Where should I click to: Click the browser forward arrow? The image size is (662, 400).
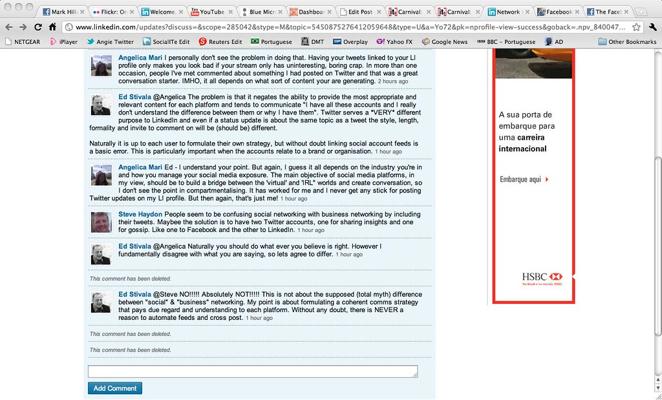pyautogui.click(x=24, y=26)
